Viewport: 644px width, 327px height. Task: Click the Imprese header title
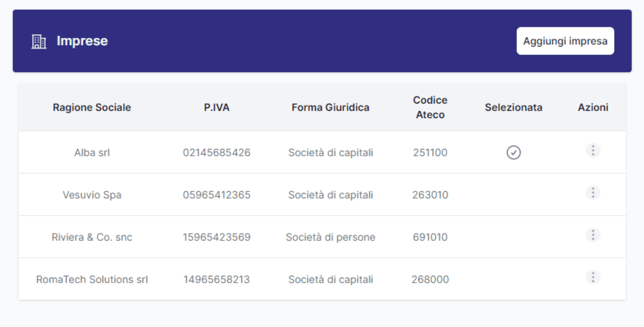coord(82,41)
